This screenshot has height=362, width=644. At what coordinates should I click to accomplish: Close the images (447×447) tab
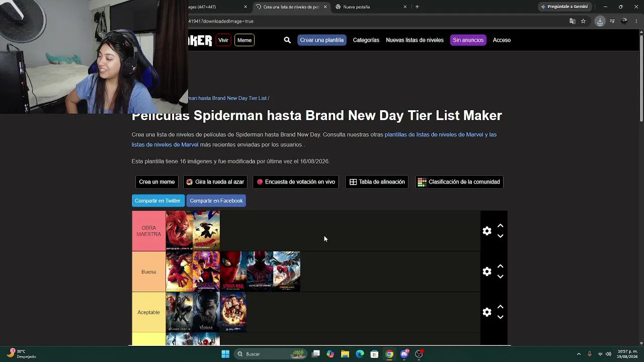click(246, 7)
